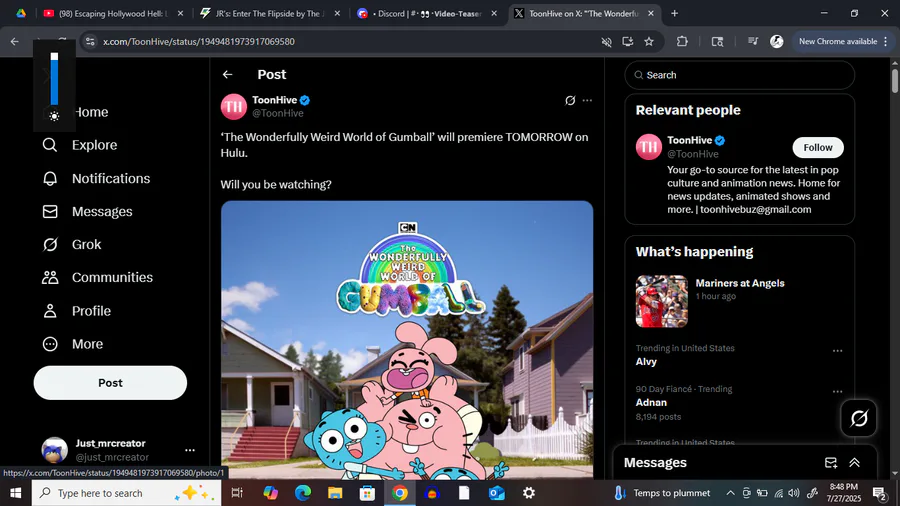This screenshot has width=900, height=506.
Task: Open Chrome profile avatar
Action: point(777,41)
